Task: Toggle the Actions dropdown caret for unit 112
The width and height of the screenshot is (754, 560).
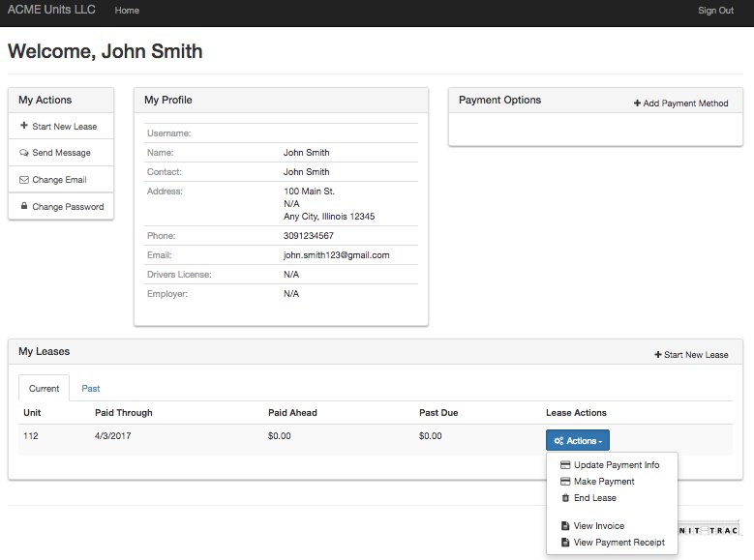Action: click(x=600, y=441)
